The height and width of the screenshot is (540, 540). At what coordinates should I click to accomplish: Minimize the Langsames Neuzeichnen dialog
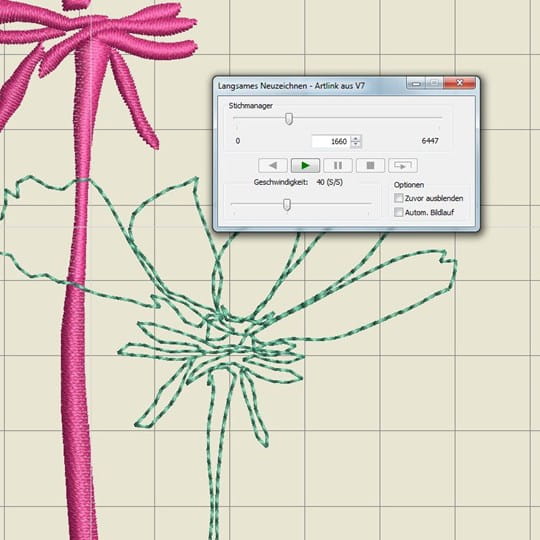416,83
